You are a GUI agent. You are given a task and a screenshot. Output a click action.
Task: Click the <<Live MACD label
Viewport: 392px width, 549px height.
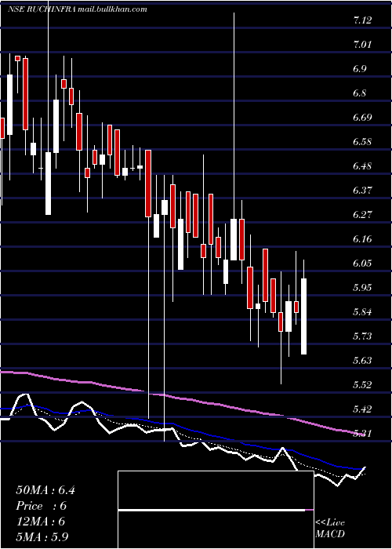click(x=330, y=529)
